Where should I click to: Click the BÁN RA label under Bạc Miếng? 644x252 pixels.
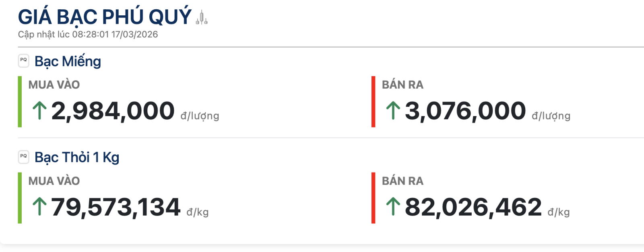[402, 85]
